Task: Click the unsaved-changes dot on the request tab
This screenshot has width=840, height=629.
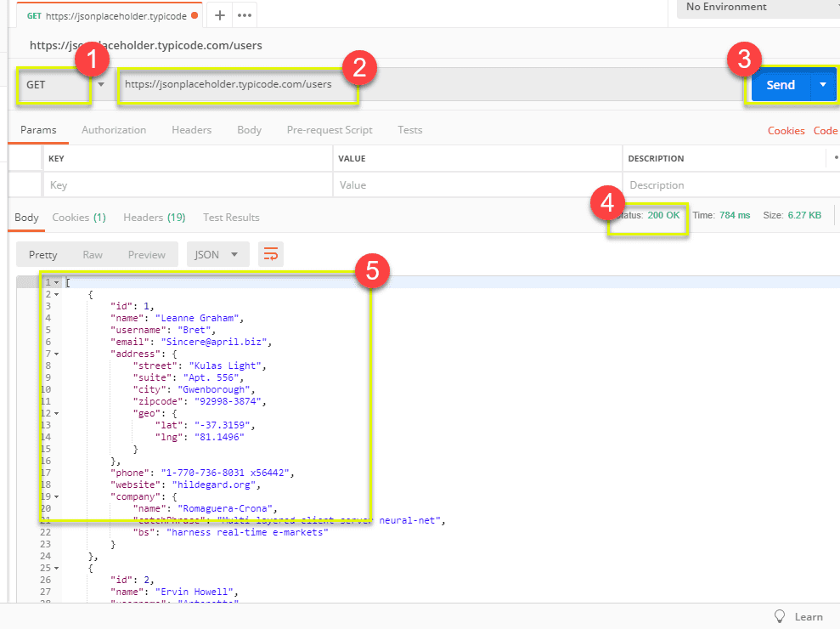Action: tap(195, 14)
